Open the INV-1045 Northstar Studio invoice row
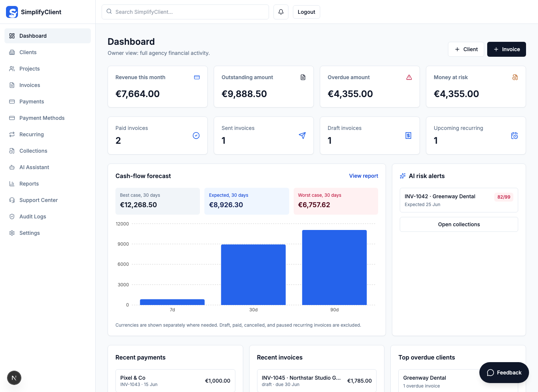538x392 pixels. point(317,380)
